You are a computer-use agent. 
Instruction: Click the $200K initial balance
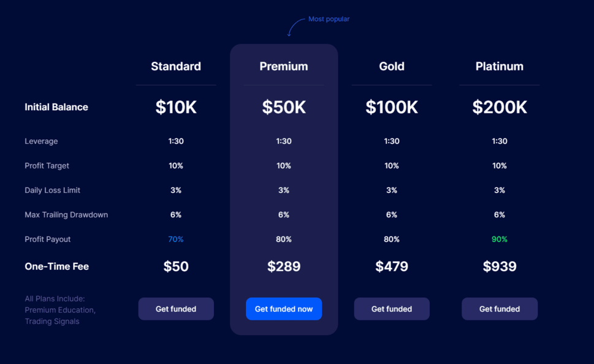pos(500,107)
